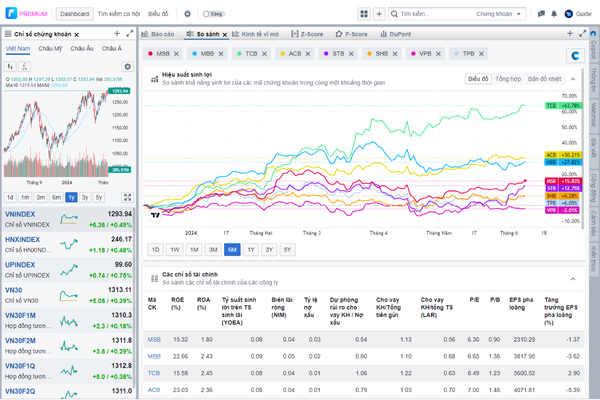
Task: Toggle the Sáng light theme switch
Action: coord(213,14)
